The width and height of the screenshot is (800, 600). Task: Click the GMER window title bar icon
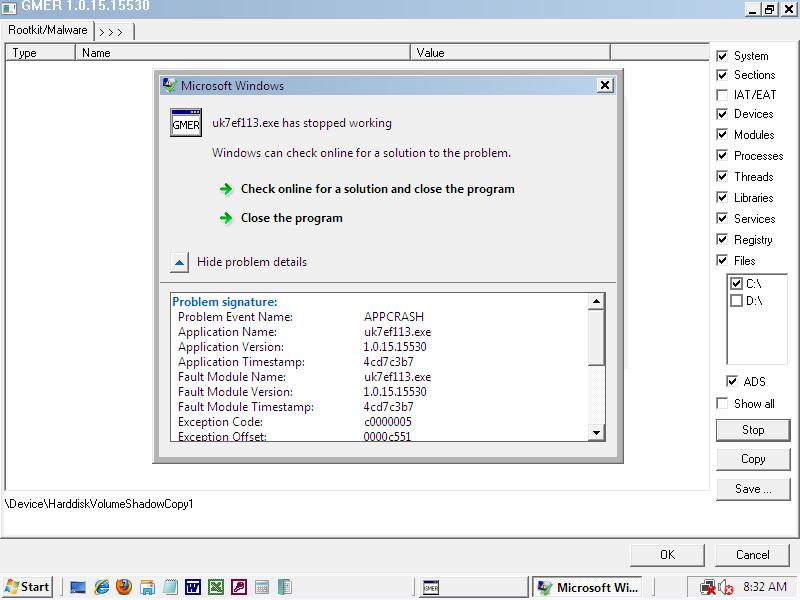(9, 7)
